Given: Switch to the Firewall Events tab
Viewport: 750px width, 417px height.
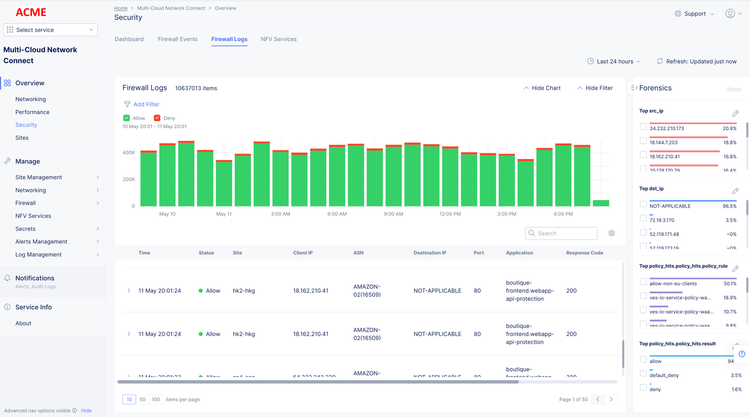Looking at the screenshot, I should point(177,39).
